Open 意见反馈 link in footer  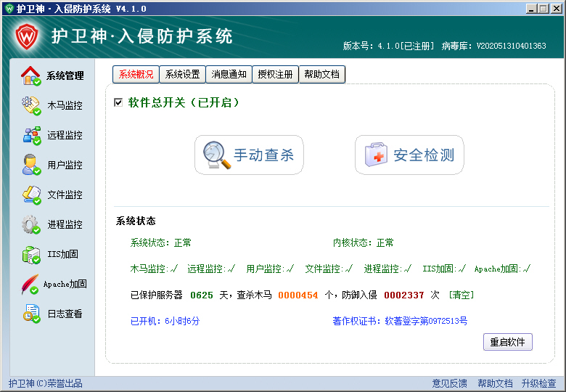pyautogui.click(x=450, y=383)
